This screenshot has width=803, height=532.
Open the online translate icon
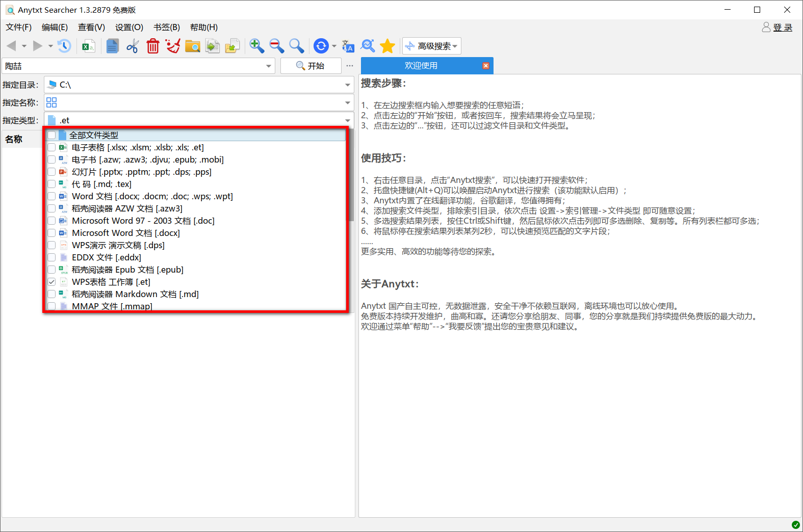(x=348, y=46)
